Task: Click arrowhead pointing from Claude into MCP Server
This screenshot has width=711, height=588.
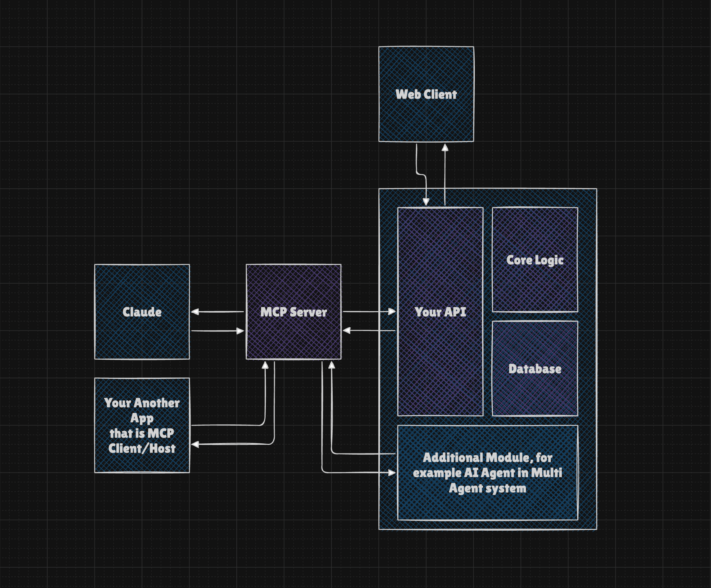Action: pos(240,331)
